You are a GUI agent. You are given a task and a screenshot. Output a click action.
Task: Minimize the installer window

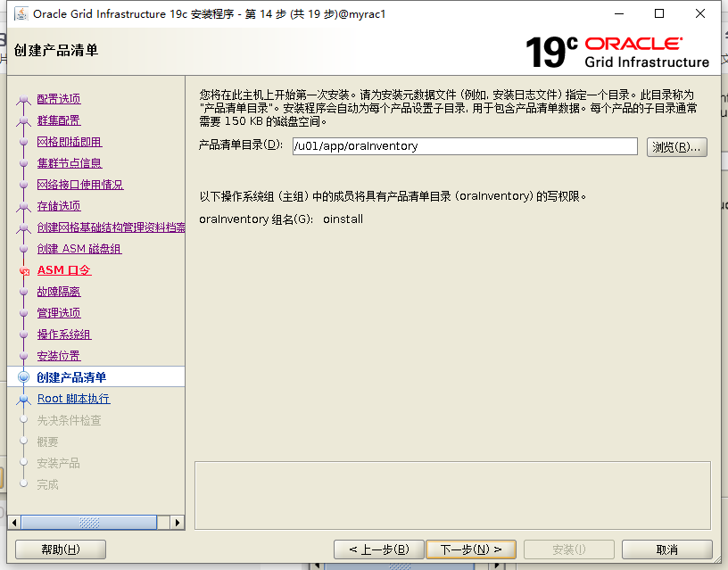[x=619, y=13]
